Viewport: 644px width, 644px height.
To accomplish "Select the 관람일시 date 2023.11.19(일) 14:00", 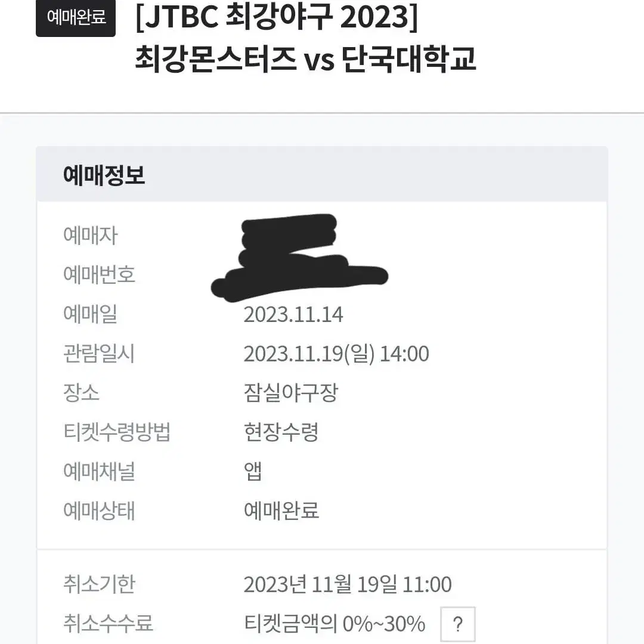I will tap(336, 354).
